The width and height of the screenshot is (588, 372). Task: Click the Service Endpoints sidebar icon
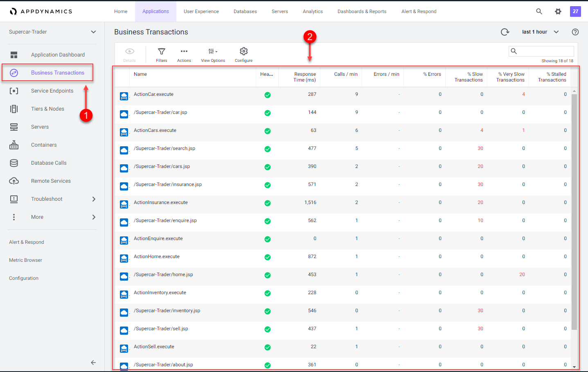point(14,91)
